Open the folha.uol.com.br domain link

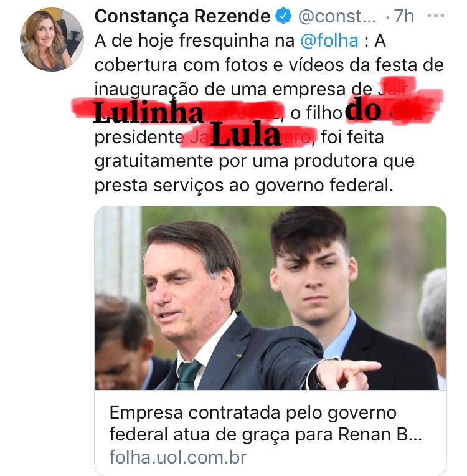[178, 457]
